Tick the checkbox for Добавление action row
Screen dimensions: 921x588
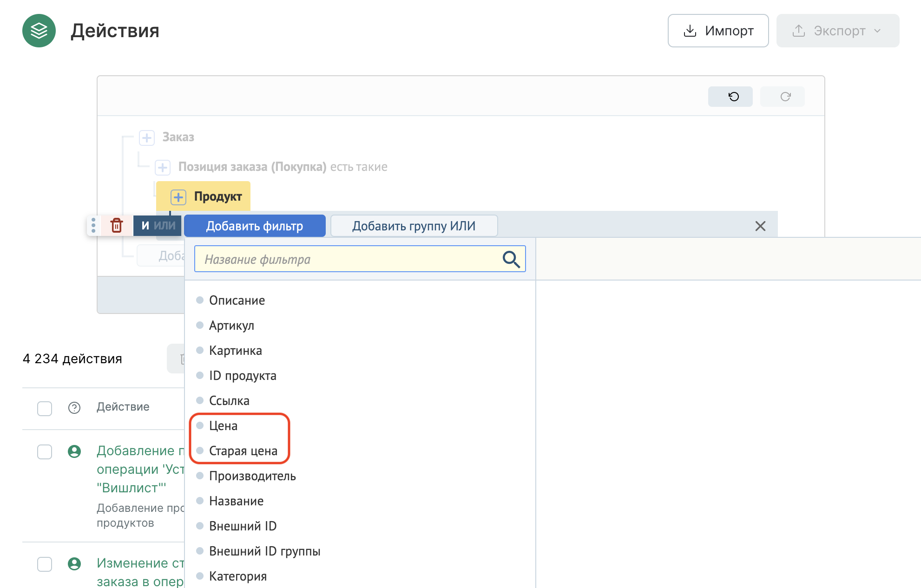45,451
